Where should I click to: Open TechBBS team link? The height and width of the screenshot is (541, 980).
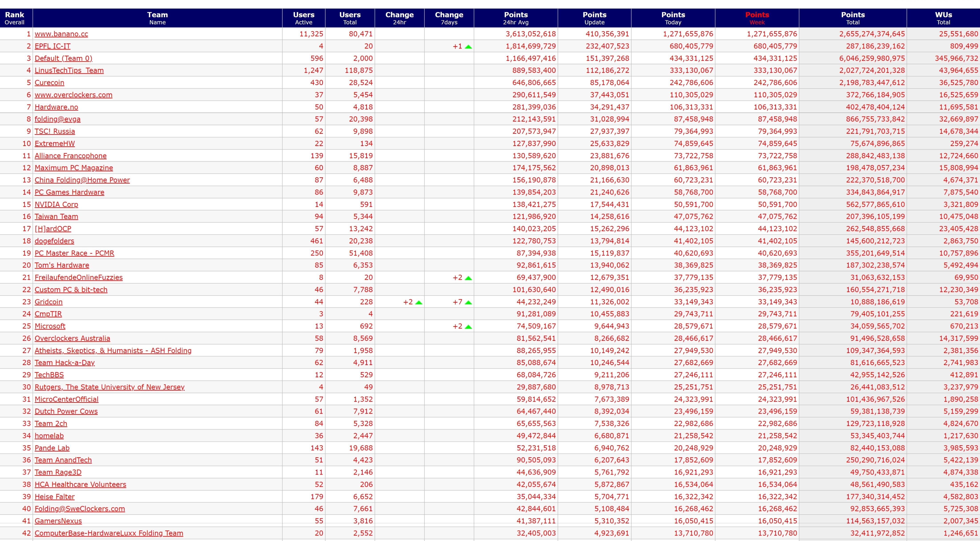click(x=49, y=375)
